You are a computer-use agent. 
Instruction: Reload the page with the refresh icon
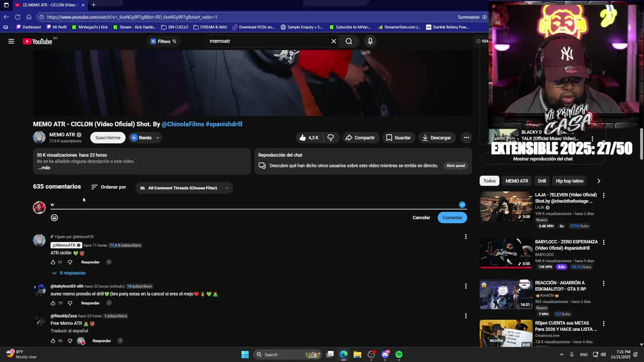pyautogui.click(x=17, y=17)
